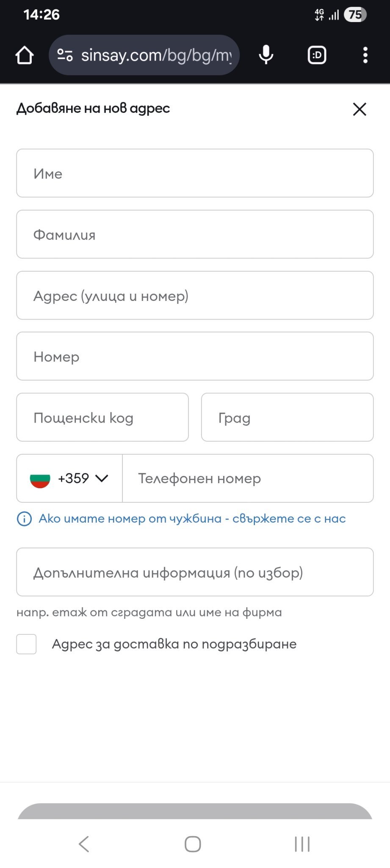390x868 pixels.
Task: Focus the Фамилия (last name) field
Action: pyautogui.click(x=195, y=234)
